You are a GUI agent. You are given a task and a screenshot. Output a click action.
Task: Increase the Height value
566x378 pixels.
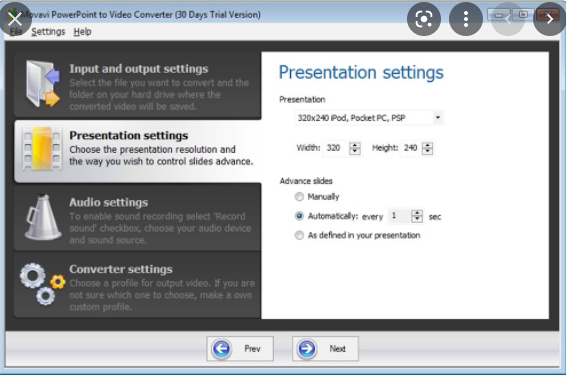(x=427, y=145)
